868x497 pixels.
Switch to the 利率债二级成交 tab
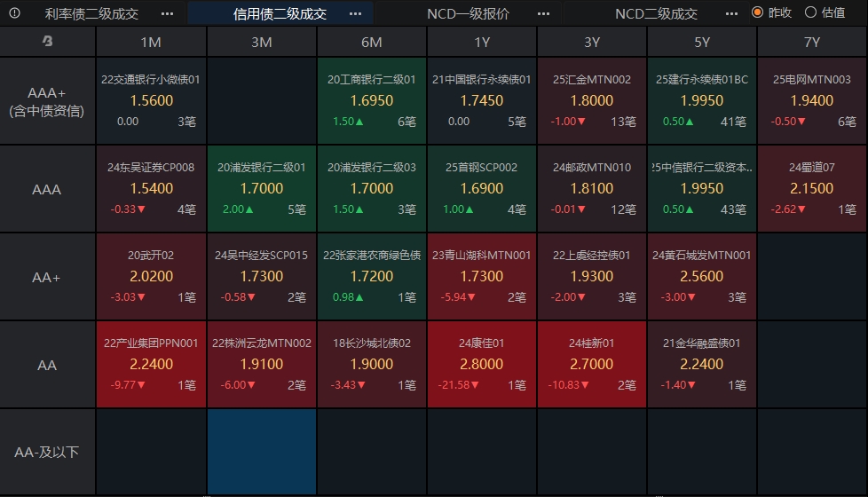[x=91, y=14]
